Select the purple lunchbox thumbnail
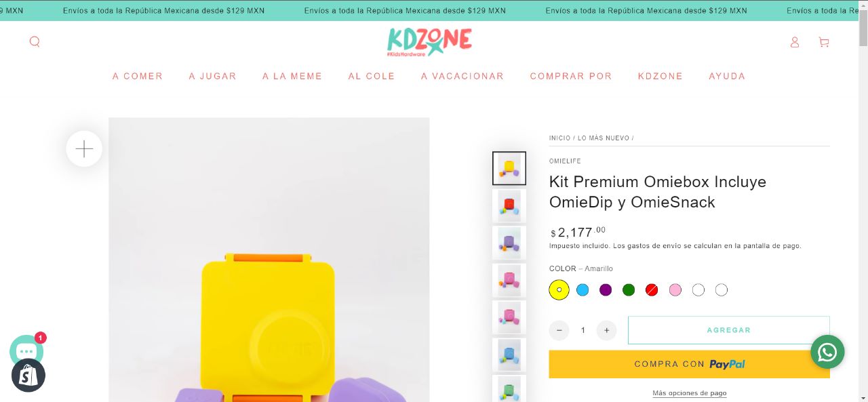 (x=509, y=243)
